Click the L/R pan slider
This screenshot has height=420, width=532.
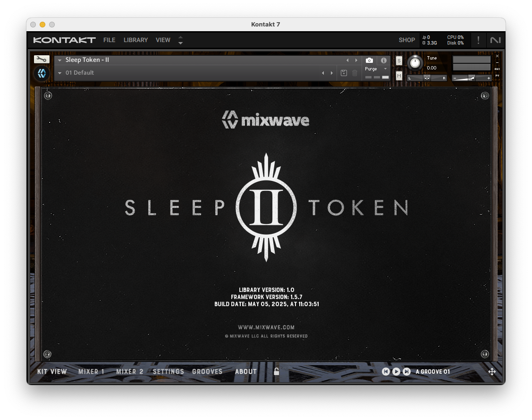(x=427, y=78)
